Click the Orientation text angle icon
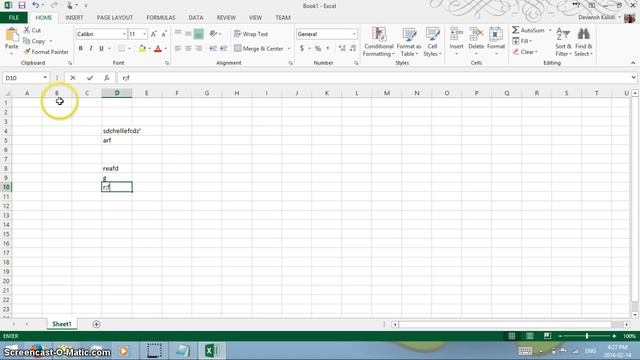 pyautogui.click(x=213, y=34)
